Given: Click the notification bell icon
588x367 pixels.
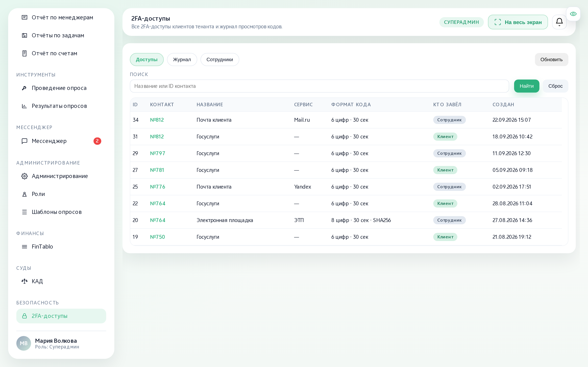Looking at the screenshot, I should [559, 22].
